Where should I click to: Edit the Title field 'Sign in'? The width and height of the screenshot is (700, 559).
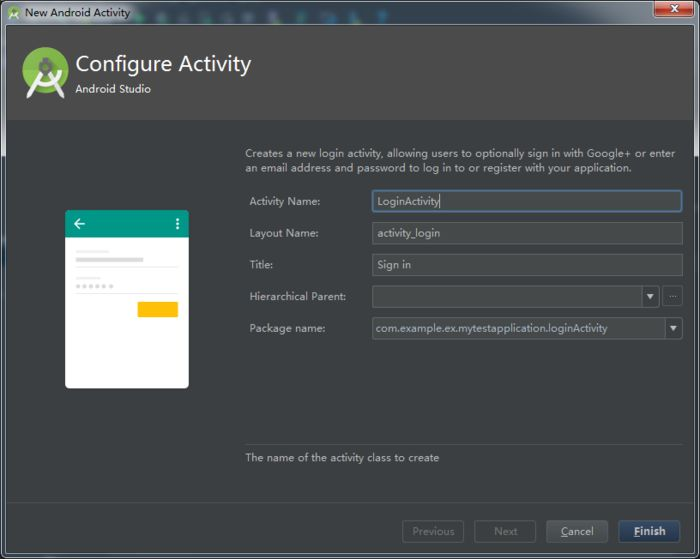(x=527, y=265)
